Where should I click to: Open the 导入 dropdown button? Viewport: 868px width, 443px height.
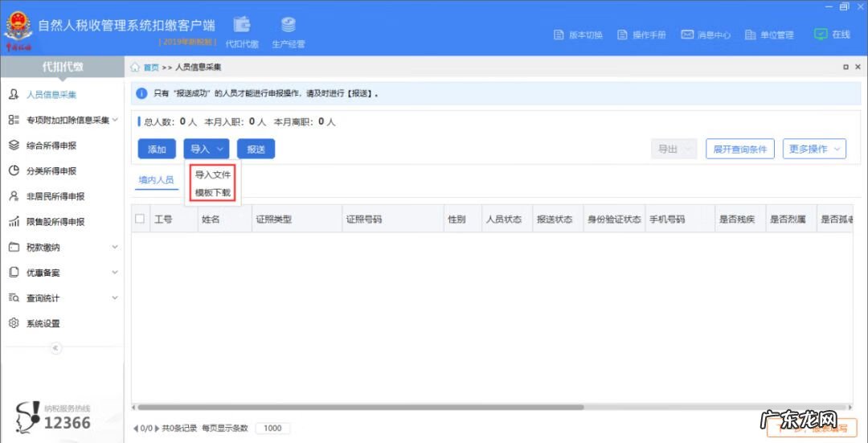(x=207, y=149)
